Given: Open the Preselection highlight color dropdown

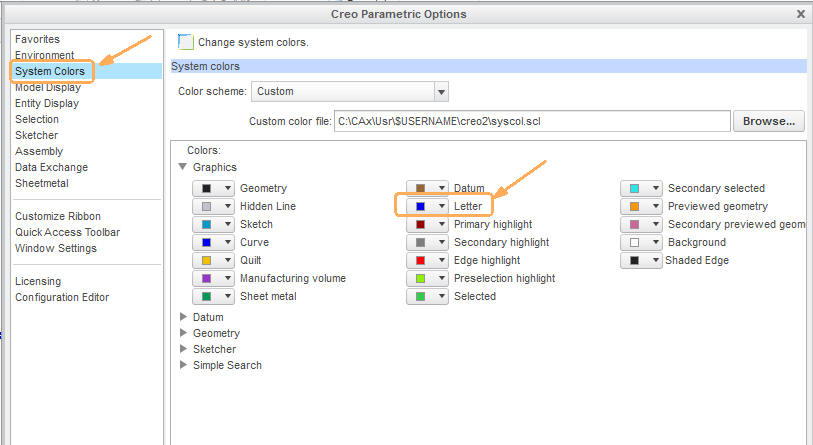Looking at the screenshot, I should coord(427,279).
